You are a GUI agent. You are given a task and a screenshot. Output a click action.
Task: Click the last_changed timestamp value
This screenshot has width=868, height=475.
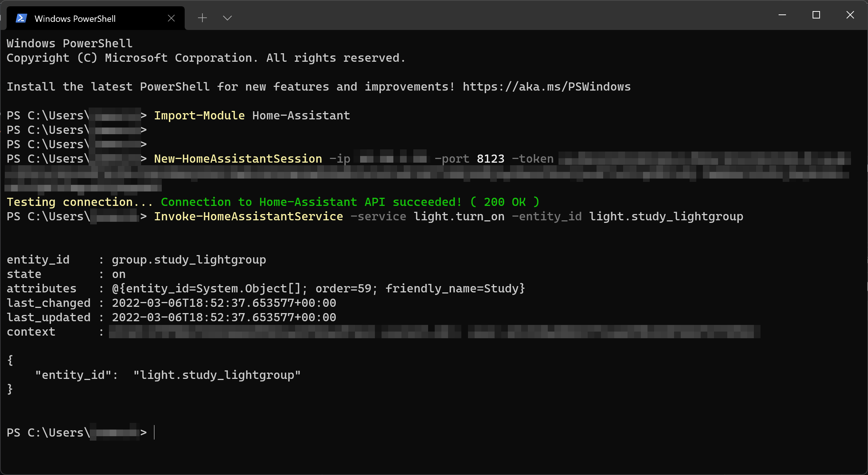(x=224, y=303)
